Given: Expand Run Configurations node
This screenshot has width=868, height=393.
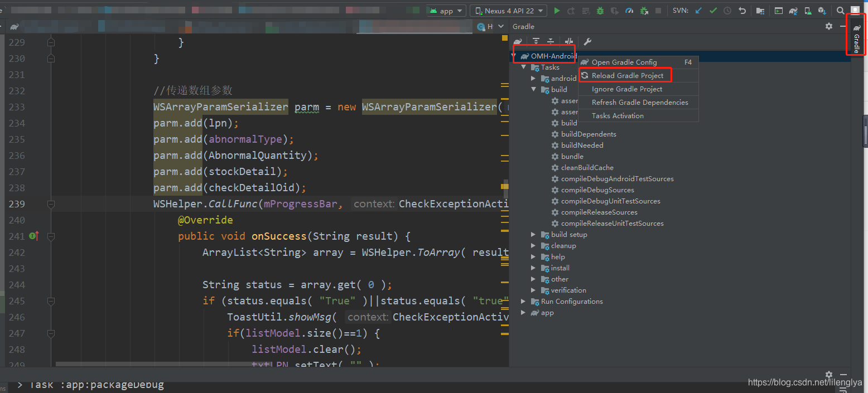Looking at the screenshot, I should click(524, 302).
